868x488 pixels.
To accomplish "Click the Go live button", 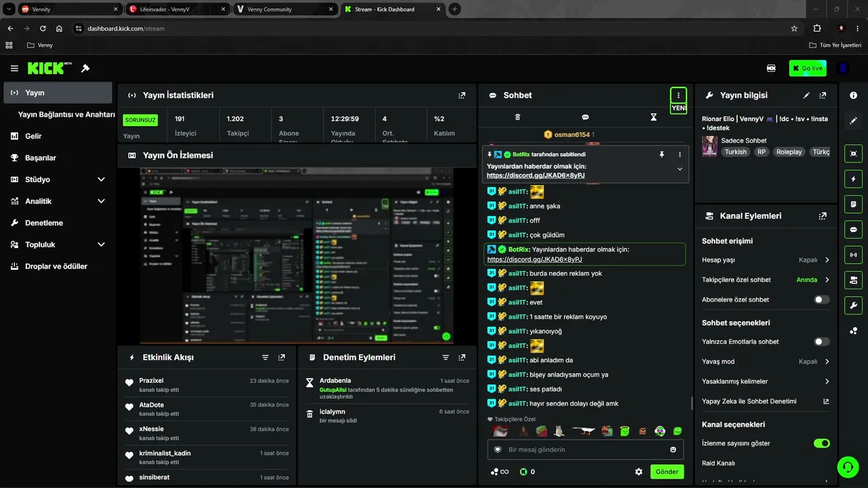I will tap(808, 68).
